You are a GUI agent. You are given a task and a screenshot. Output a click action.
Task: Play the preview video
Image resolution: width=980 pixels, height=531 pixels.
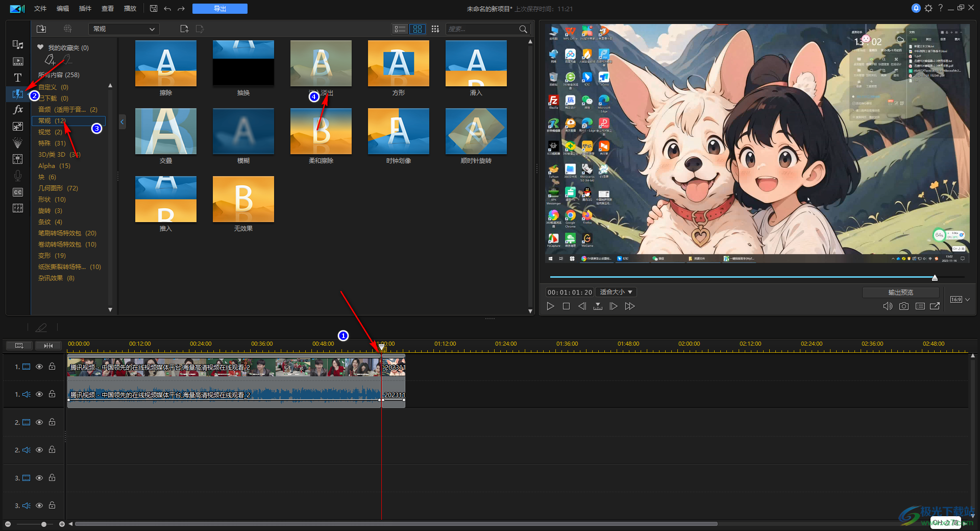pyautogui.click(x=550, y=306)
